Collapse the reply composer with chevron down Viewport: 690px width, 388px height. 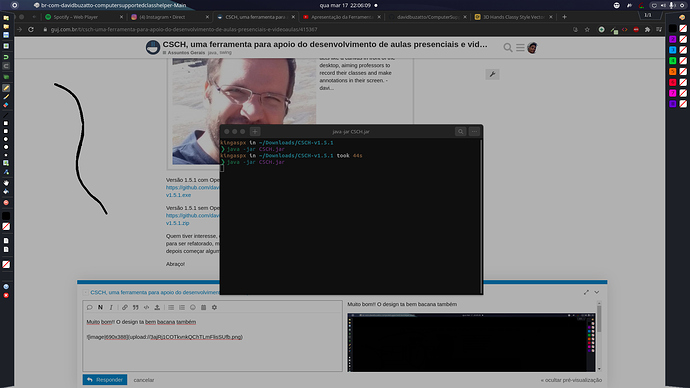point(597,292)
